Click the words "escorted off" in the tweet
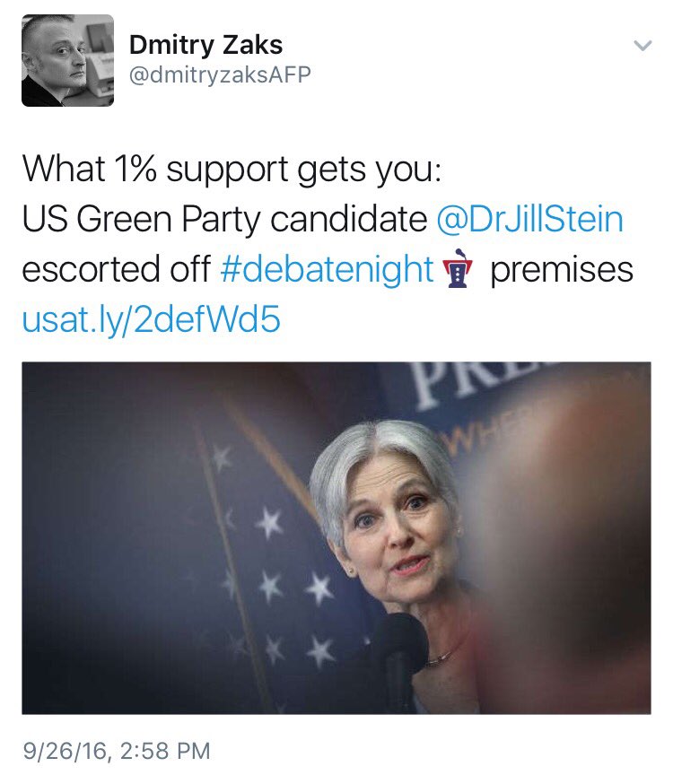Viewport: 673px width, 784px height. 117,269
